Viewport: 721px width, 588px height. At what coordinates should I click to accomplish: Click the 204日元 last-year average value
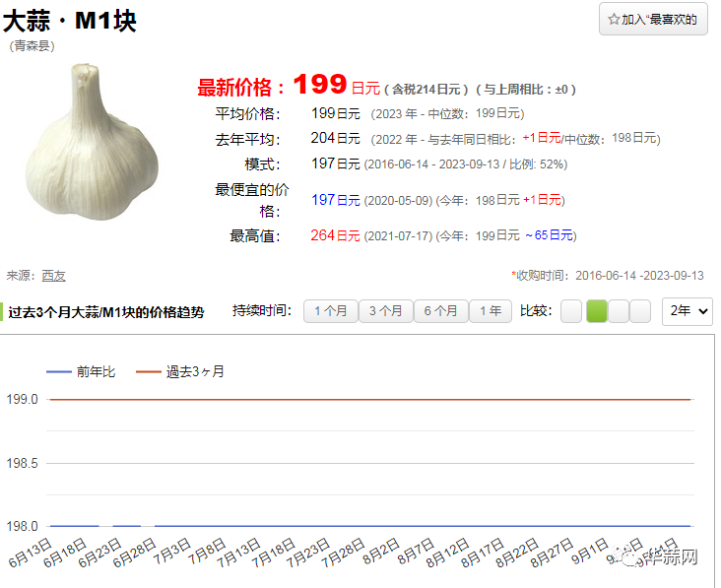coord(335,138)
